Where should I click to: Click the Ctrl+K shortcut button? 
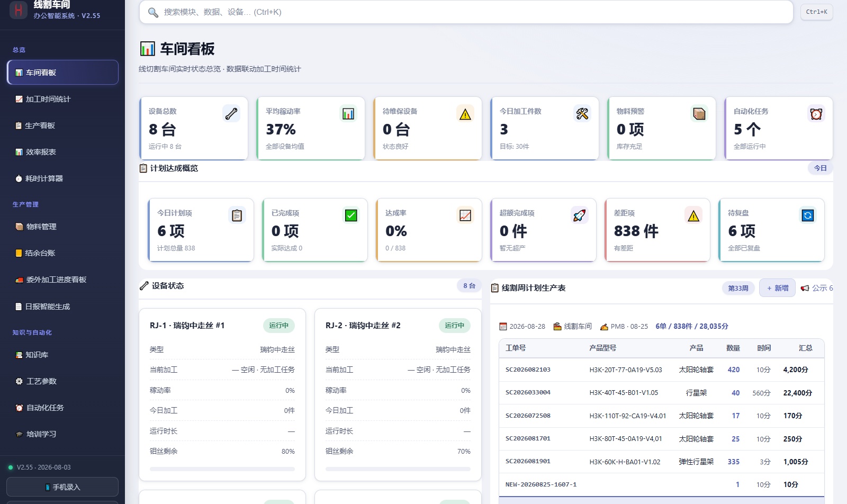(816, 12)
